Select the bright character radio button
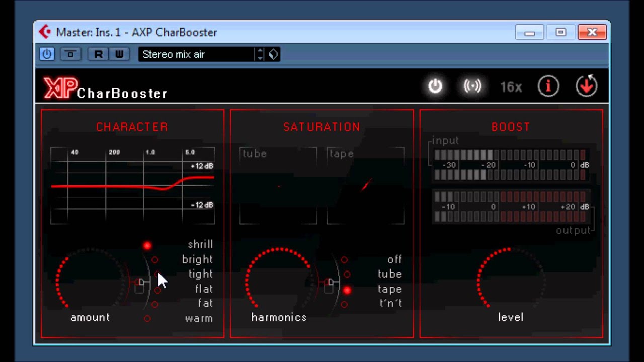Image resolution: width=644 pixels, height=362 pixels. [155, 260]
